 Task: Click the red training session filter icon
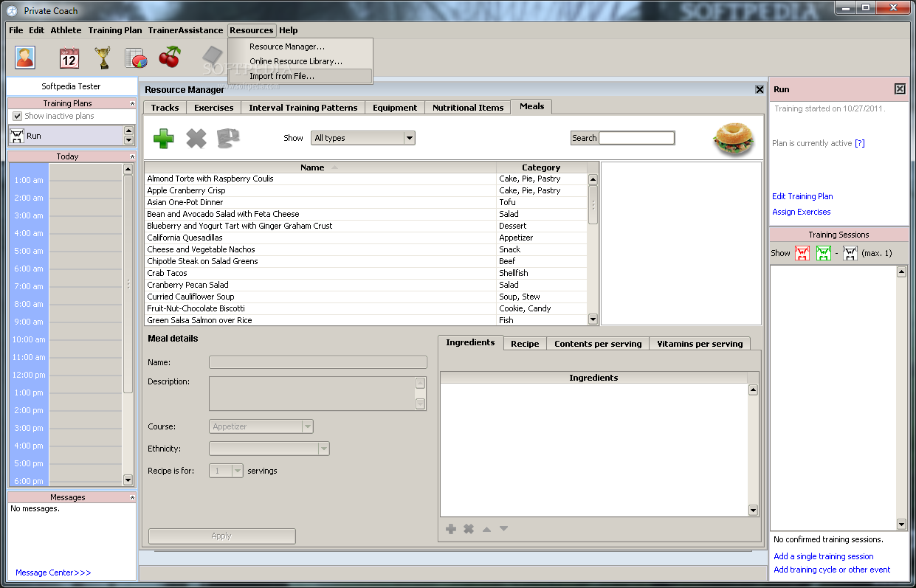click(x=802, y=253)
